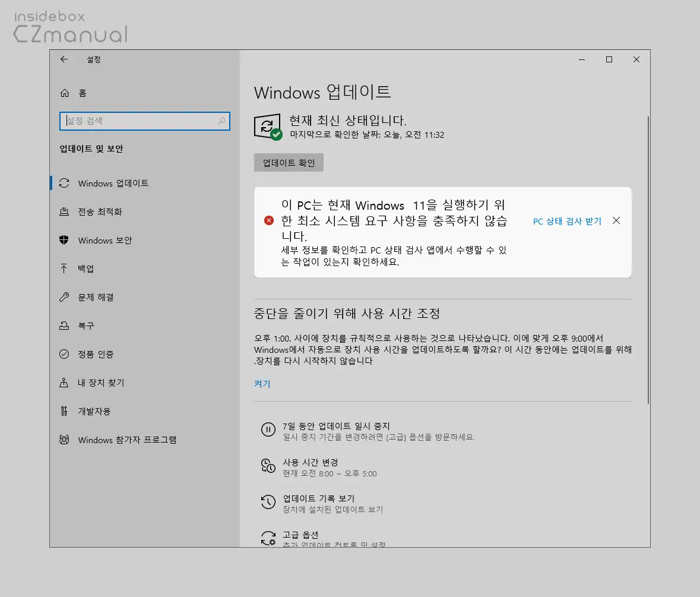This screenshot has width=700, height=597.
Task: Click 백업 label in sidebar
Action: click(x=85, y=269)
